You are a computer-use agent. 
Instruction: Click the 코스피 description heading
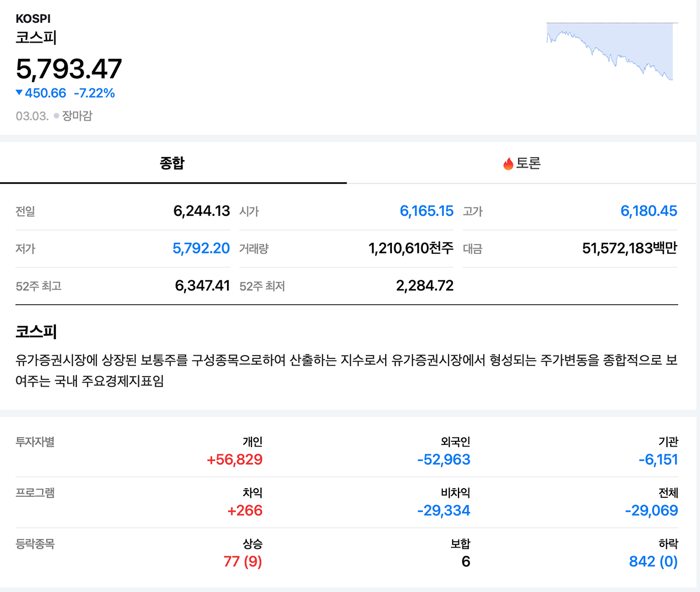coord(36,332)
